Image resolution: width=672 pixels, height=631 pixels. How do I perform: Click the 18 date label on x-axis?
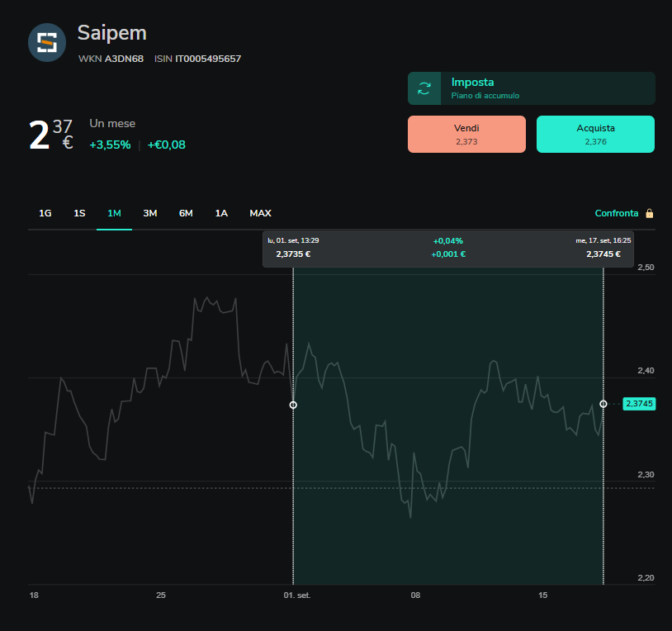coord(34,595)
